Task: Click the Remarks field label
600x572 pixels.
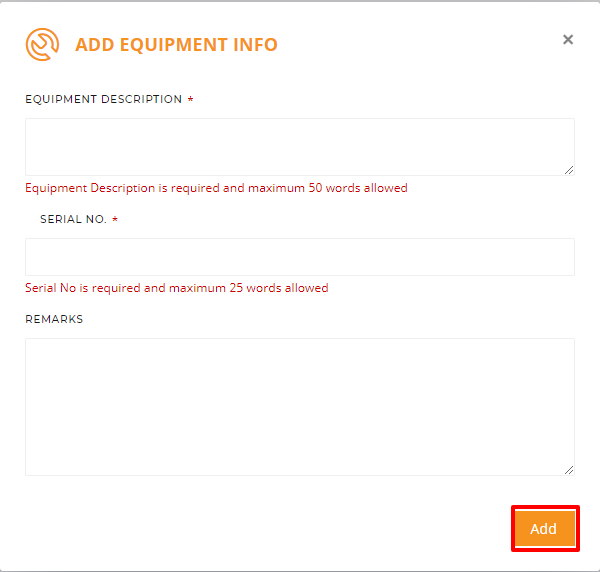Action: 54,319
